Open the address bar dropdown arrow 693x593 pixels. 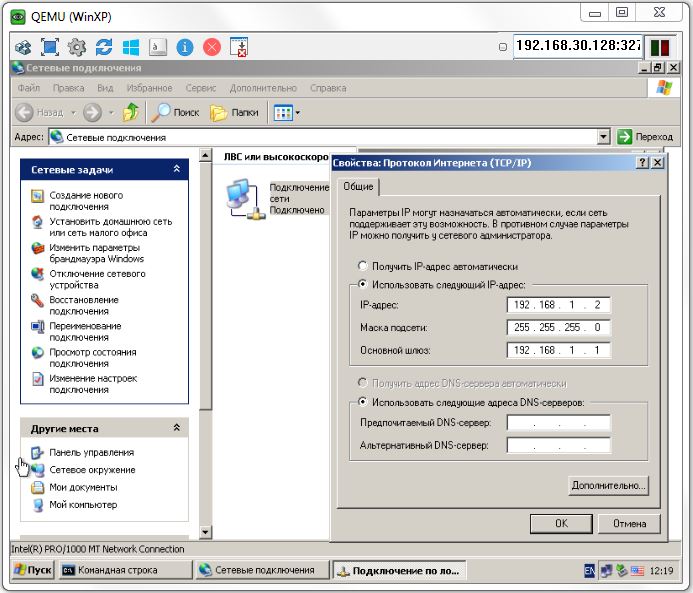point(603,137)
